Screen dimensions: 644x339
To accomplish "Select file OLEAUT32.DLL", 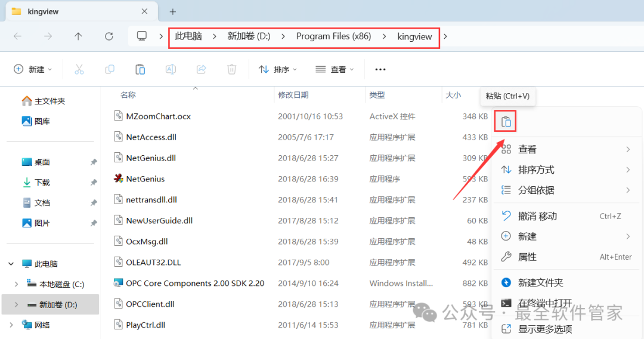I will 154,262.
